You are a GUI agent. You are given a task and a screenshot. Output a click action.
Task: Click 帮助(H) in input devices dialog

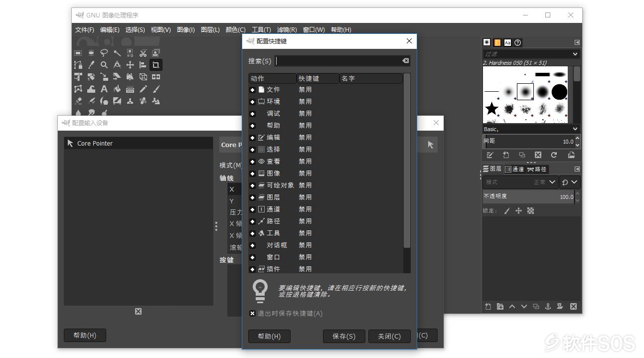click(85, 335)
